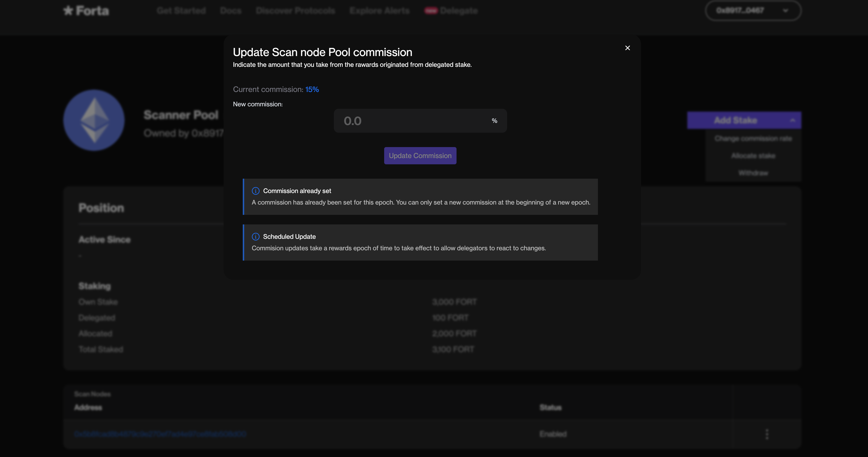Viewport: 868px width, 457px height.
Task: Click the Ethereum pool avatar icon
Action: (94, 120)
